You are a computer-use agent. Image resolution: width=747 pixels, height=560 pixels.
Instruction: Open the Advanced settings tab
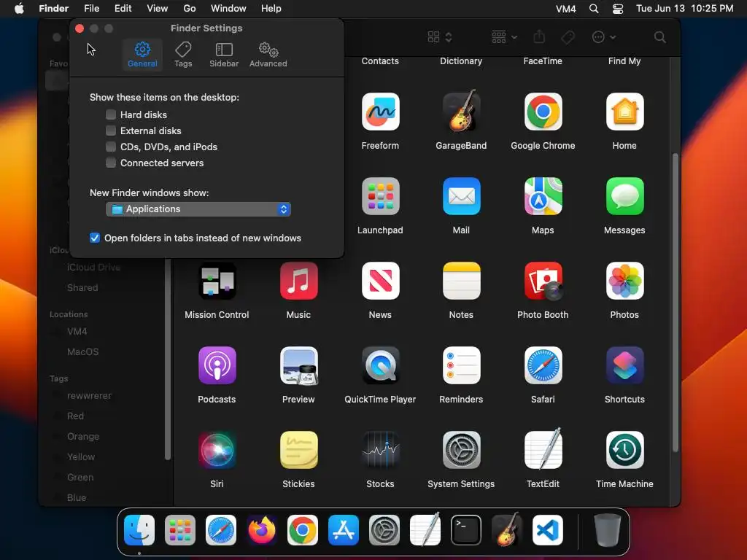268,54
